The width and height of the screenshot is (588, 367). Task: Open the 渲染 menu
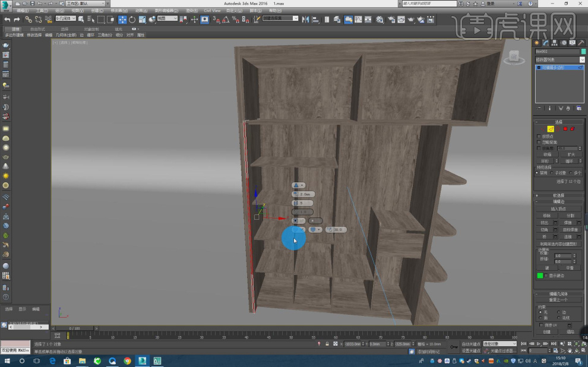pos(193,11)
